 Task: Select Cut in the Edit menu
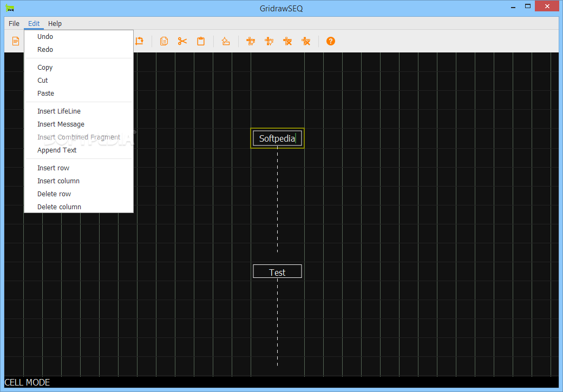78,81
